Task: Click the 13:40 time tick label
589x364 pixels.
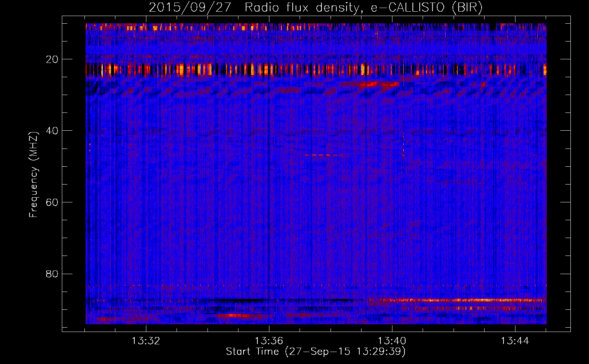Action: (392, 341)
